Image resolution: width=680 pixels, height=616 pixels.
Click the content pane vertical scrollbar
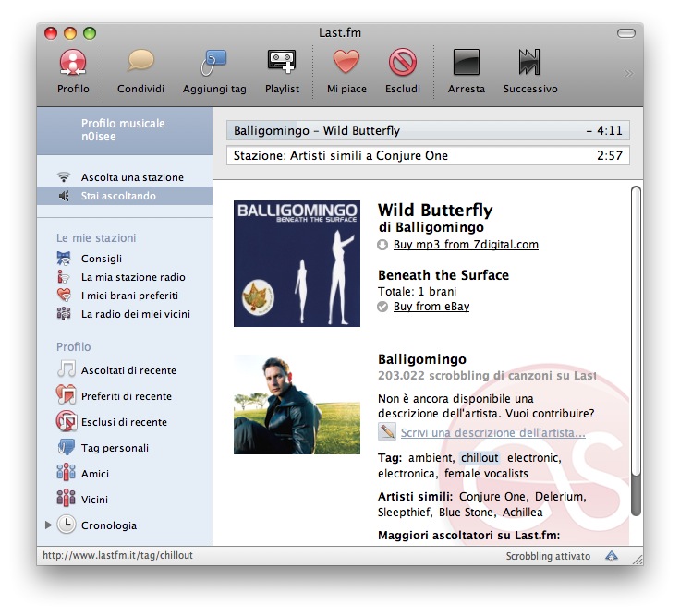(636, 351)
